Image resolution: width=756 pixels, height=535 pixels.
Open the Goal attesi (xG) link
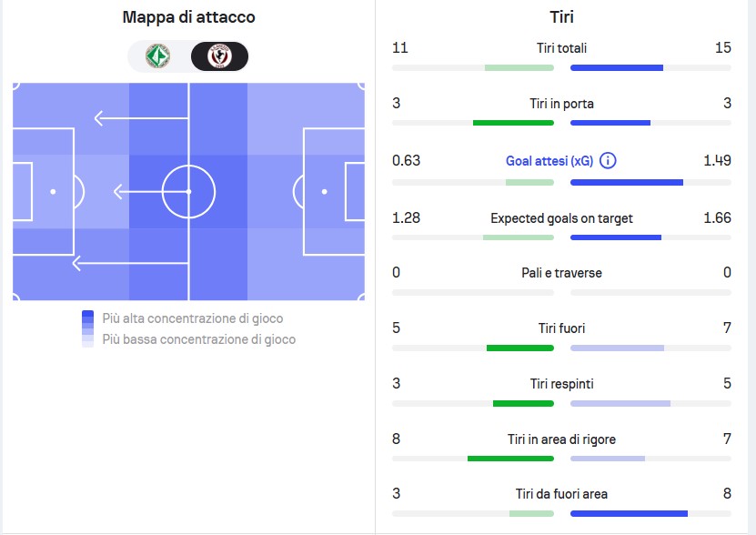549,161
